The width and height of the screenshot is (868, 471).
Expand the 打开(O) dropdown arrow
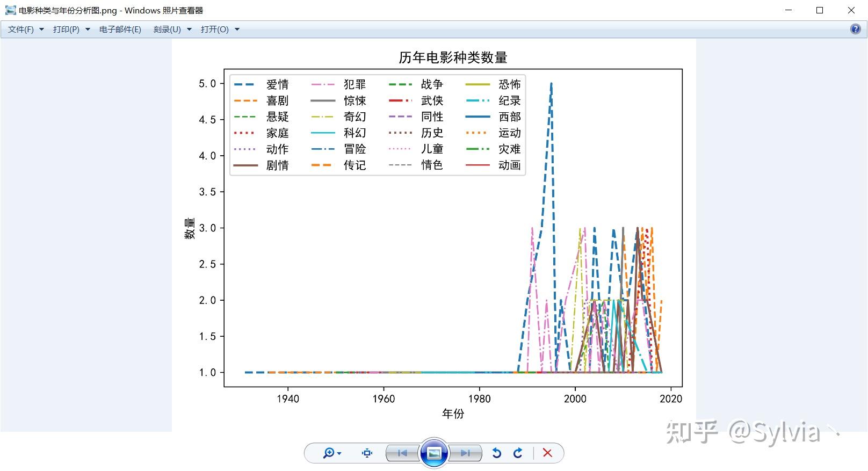point(237,30)
